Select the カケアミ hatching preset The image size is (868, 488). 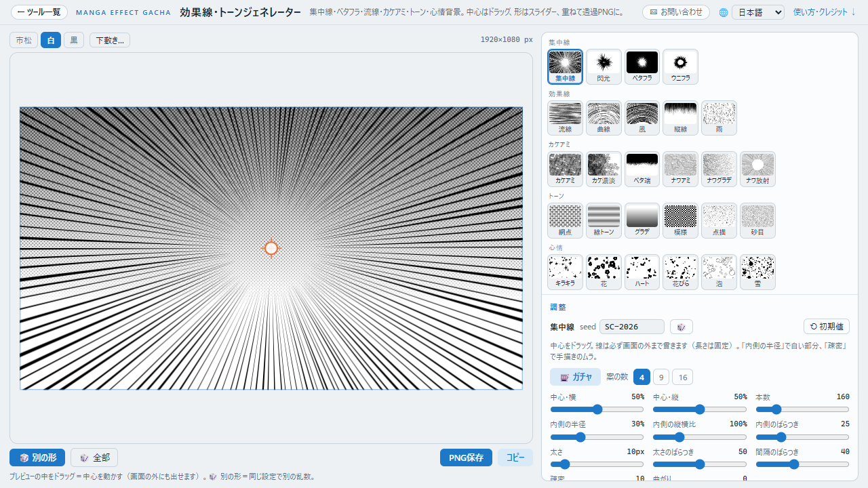click(x=565, y=169)
